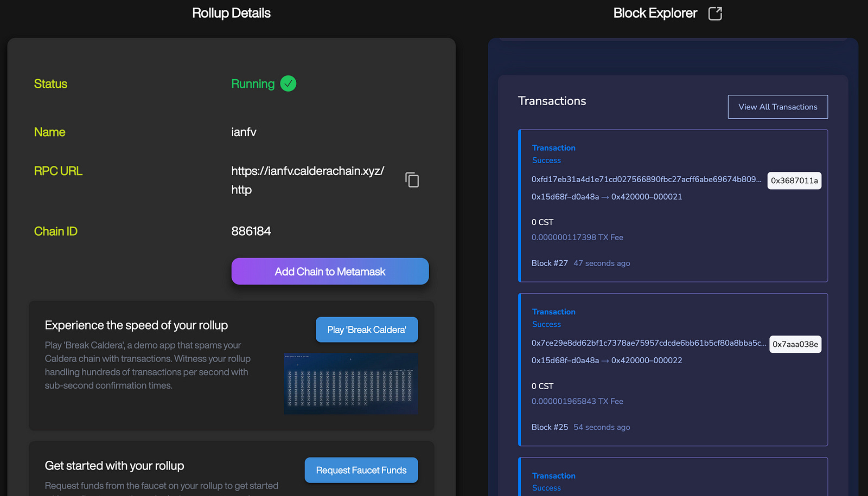Open transaction hash 0xfd17eb31a4d1e71cd...
868x496 pixels.
(646, 179)
